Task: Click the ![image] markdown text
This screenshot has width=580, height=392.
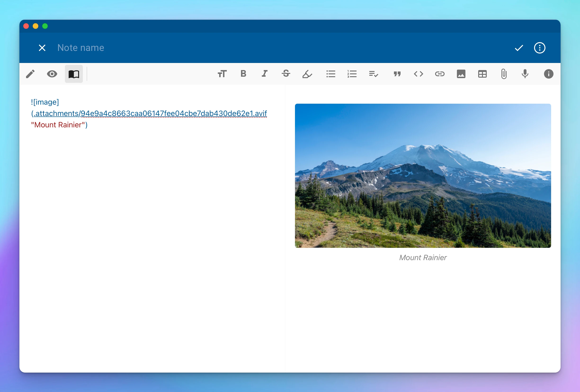Action: (45, 102)
